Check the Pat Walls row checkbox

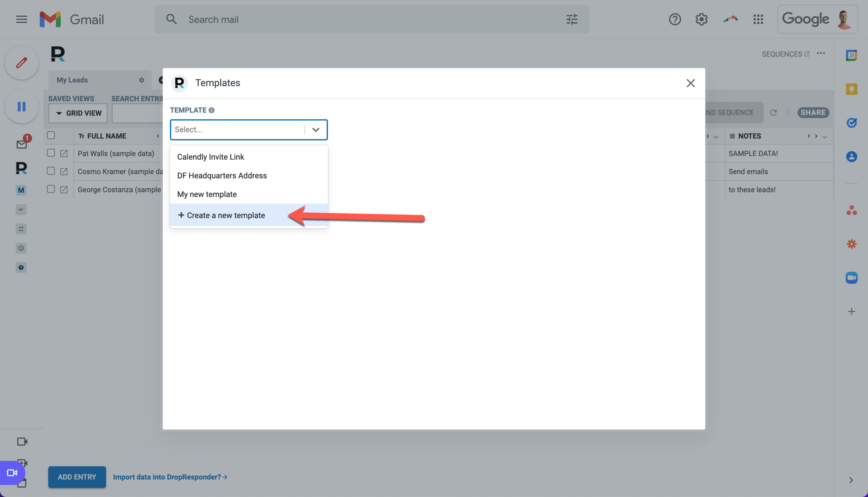(x=51, y=153)
